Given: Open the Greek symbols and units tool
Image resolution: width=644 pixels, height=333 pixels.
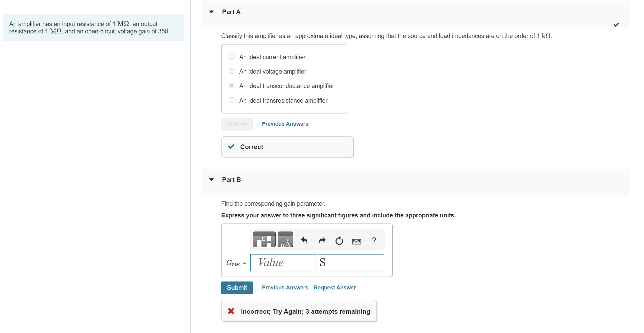Looking at the screenshot, I should click(285, 240).
